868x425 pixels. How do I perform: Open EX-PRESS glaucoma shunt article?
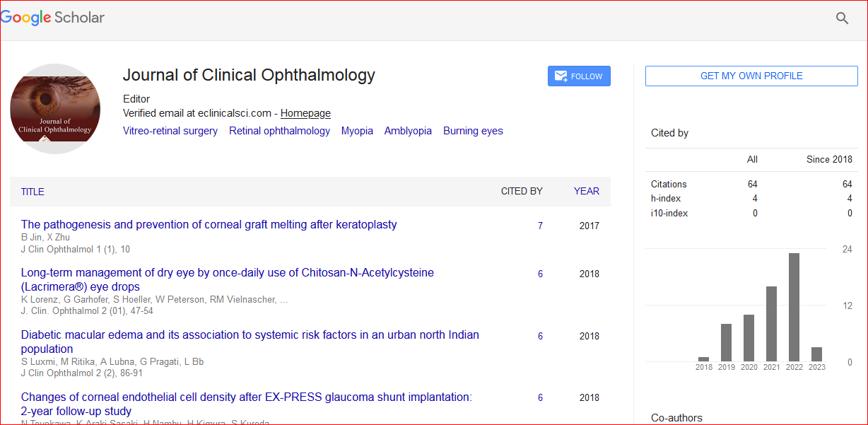(x=246, y=397)
